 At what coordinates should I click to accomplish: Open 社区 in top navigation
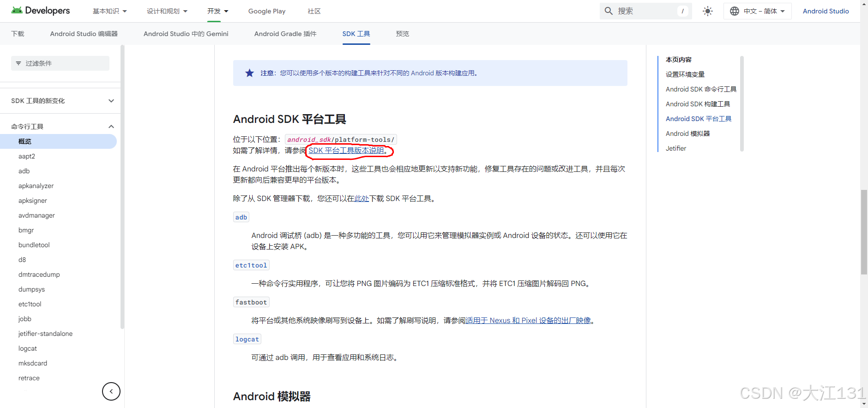coord(314,11)
